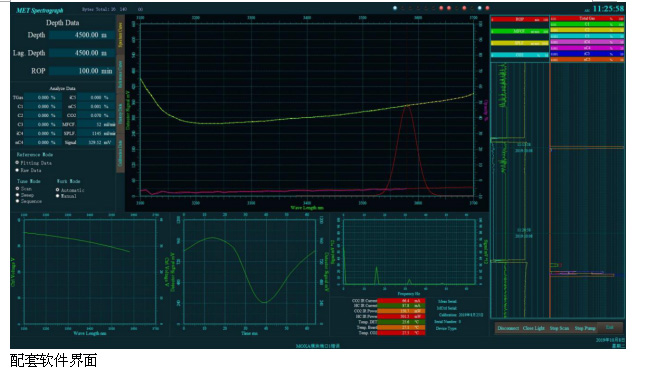Click the Exit button

[x=610, y=327]
